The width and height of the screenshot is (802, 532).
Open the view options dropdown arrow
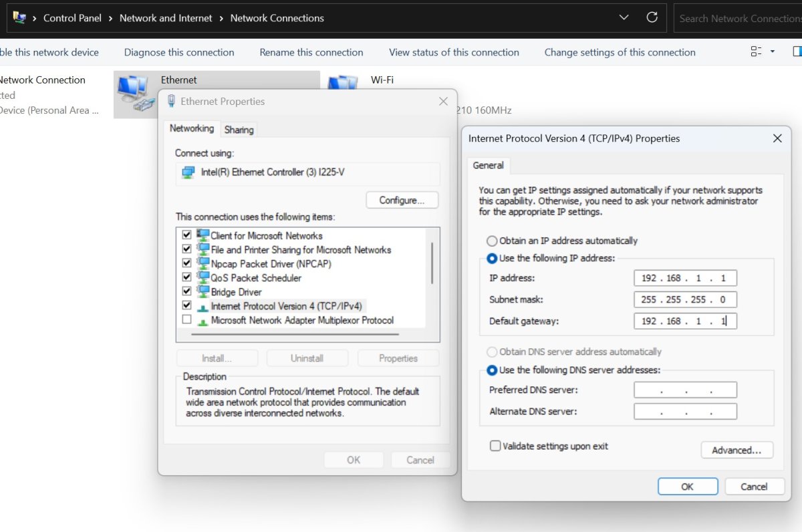point(773,52)
